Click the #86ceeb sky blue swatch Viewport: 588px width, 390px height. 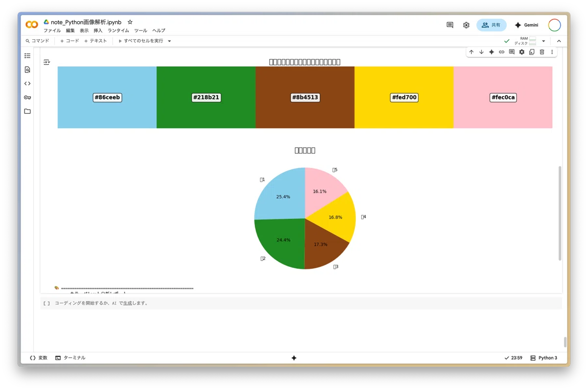(107, 98)
